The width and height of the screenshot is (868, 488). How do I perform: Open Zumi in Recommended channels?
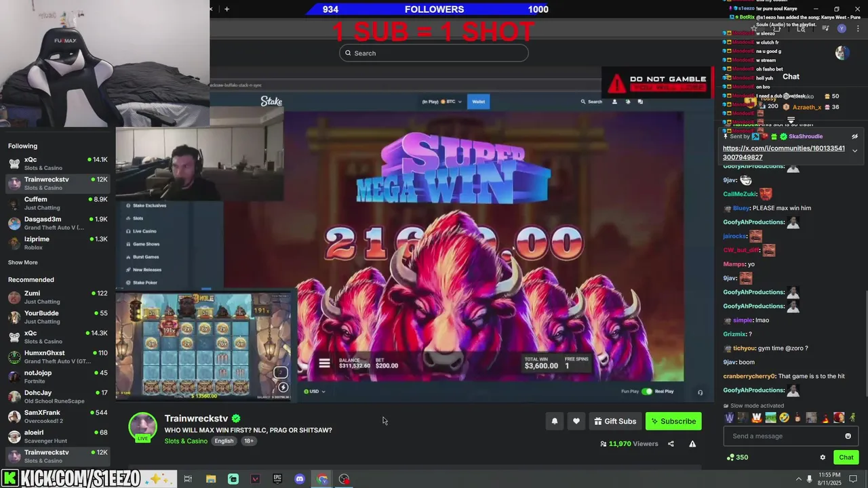(57, 297)
